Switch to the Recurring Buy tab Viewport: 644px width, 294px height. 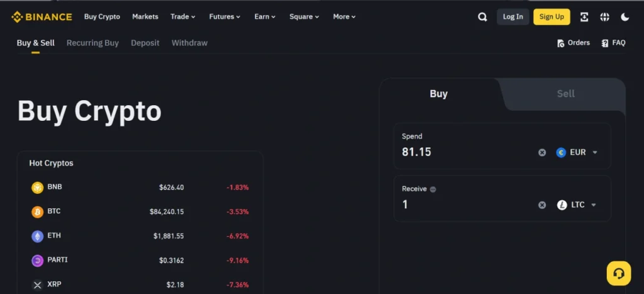click(92, 43)
